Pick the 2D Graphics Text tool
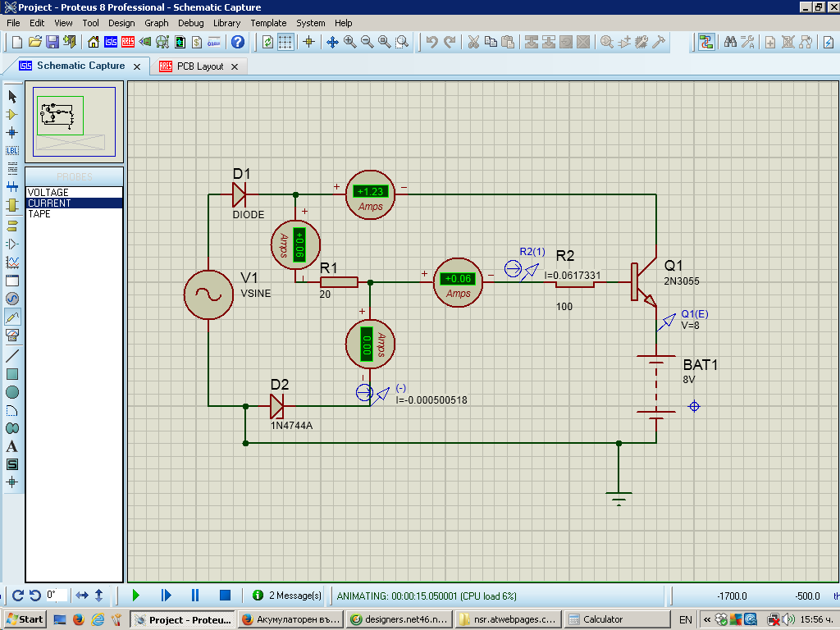This screenshot has width=840, height=630. pyautogui.click(x=12, y=446)
